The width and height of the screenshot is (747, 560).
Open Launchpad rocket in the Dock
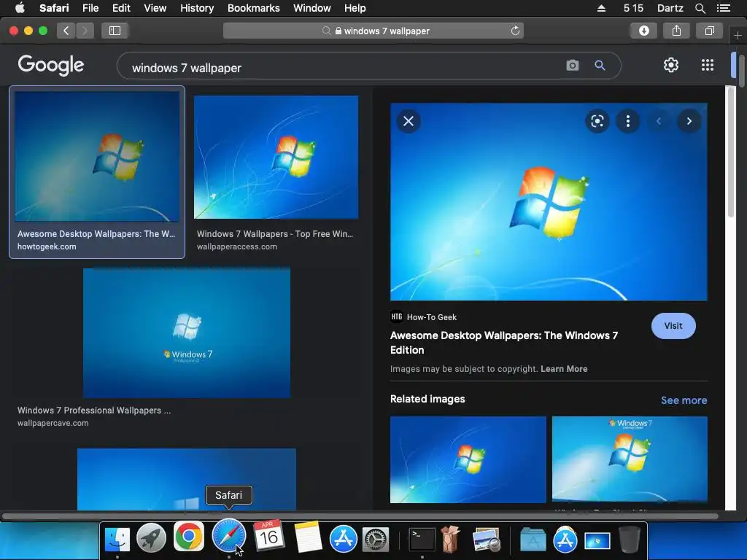tap(151, 538)
